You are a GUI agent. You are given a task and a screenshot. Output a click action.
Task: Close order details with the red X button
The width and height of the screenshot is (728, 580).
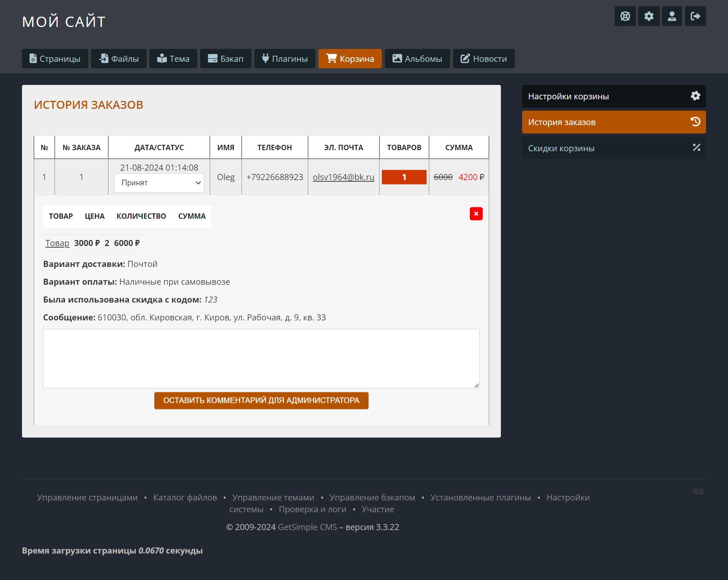pyautogui.click(x=476, y=214)
